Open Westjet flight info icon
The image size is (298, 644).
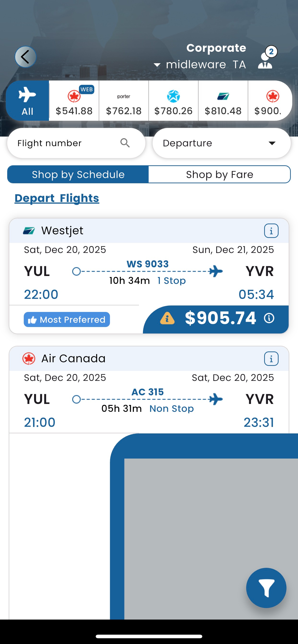coord(271,231)
